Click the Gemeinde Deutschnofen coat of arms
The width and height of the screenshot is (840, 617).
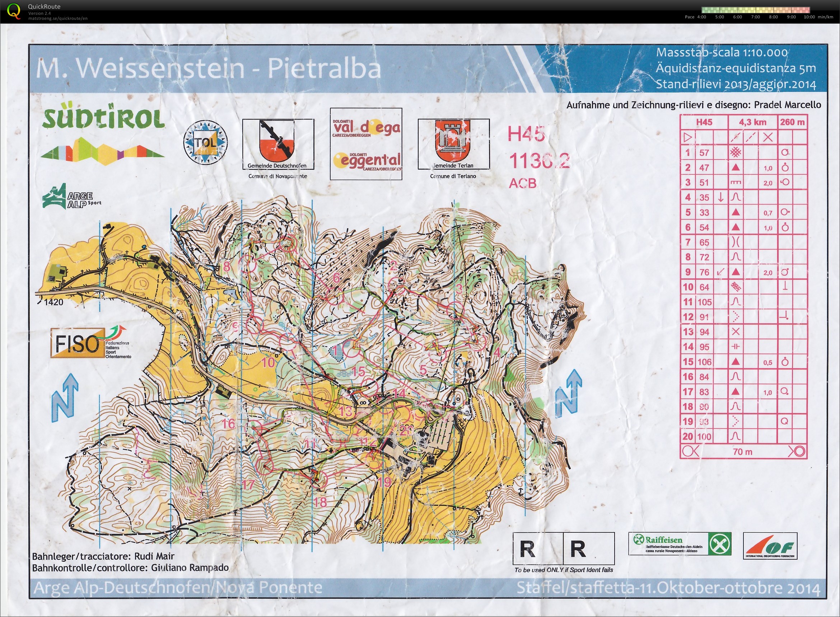pyautogui.click(x=277, y=141)
